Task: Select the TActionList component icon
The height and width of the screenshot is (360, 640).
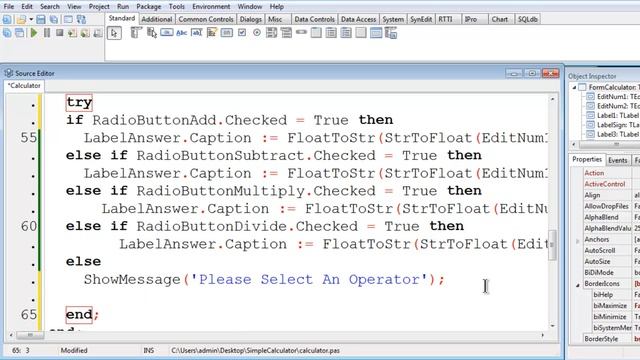Action: click(391, 33)
